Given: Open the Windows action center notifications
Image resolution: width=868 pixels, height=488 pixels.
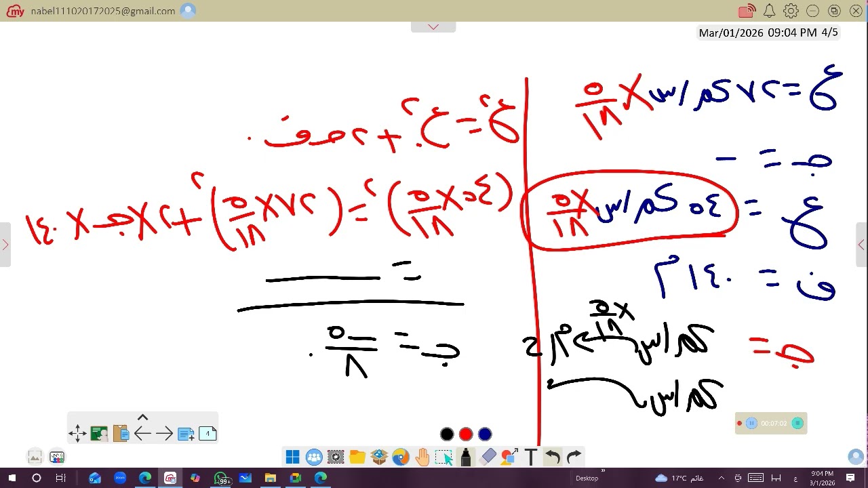Looking at the screenshot, I should (x=850, y=478).
